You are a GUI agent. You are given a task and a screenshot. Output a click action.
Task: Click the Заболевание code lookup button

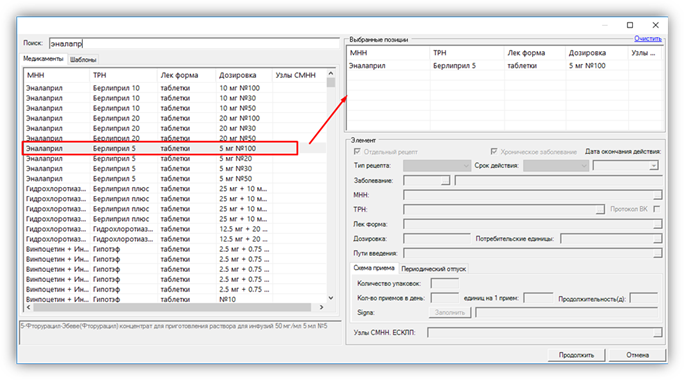point(445,180)
